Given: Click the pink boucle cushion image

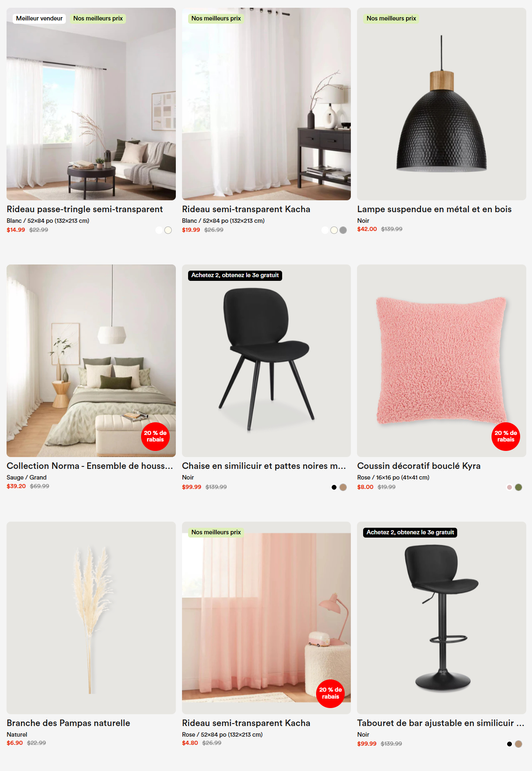Looking at the screenshot, I should (x=442, y=361).
